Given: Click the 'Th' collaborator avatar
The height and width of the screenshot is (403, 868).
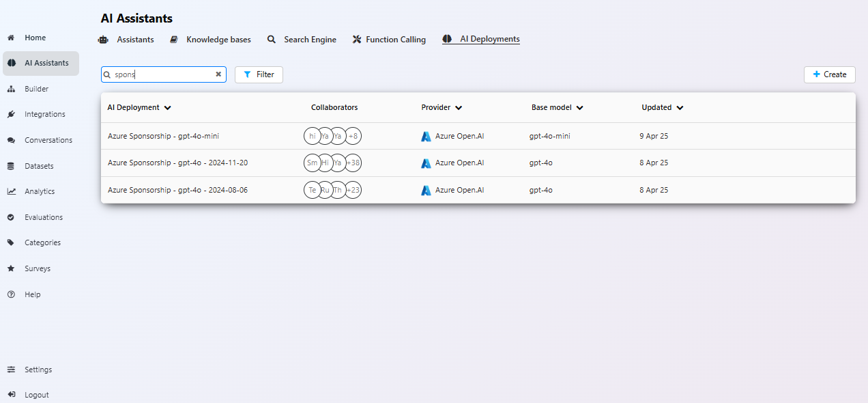Looking at the screenshot, I should pyautogui.click(x=338, y=191).
